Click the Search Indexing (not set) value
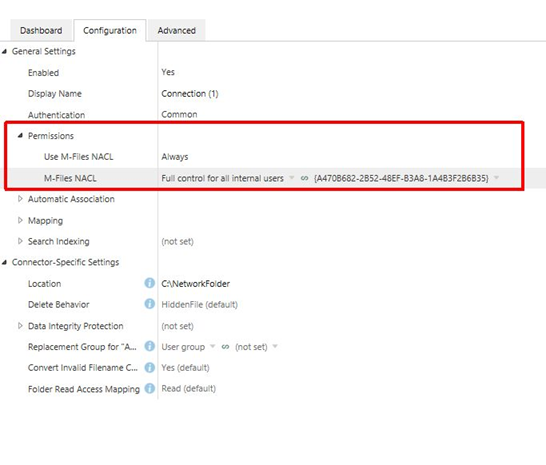 177,241
